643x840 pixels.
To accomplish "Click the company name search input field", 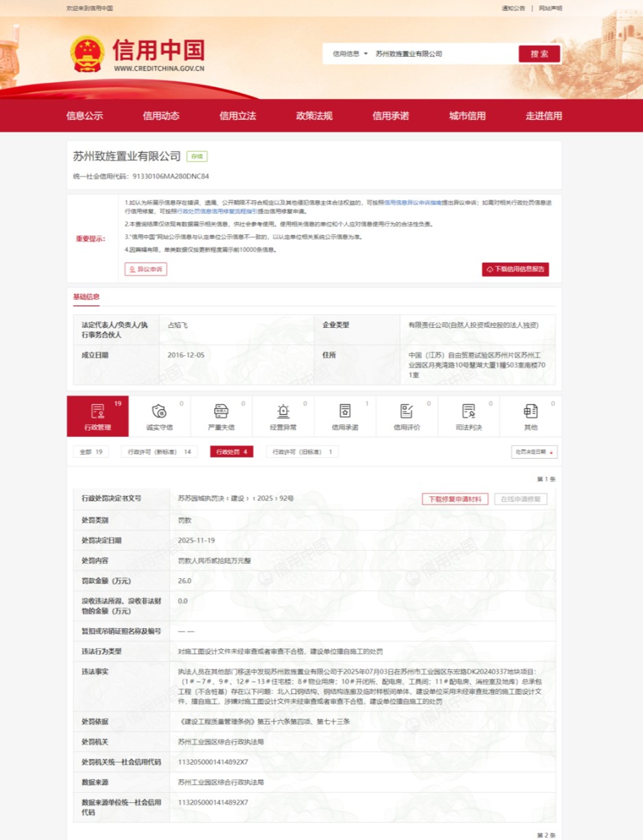I will coord(443,53).
